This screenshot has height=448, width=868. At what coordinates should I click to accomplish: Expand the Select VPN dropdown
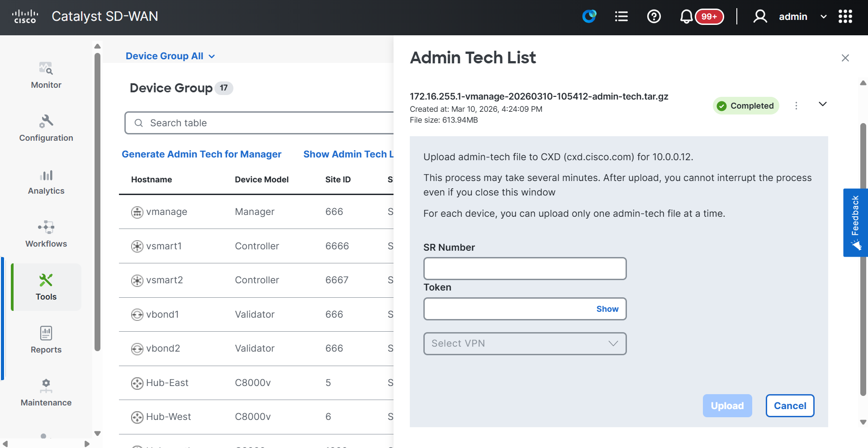point(525,344)
